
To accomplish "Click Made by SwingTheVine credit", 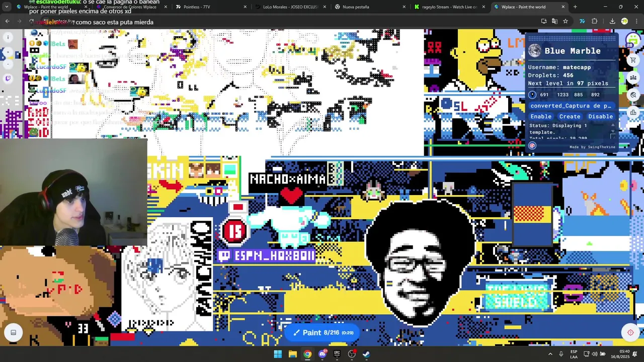I will coord(592,147).
